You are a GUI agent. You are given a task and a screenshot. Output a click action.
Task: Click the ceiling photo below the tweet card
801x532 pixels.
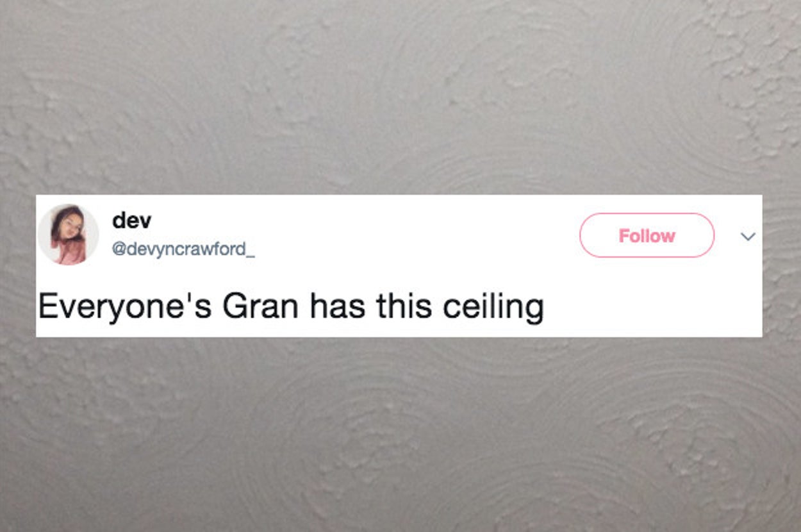click(x=400, y=435)
